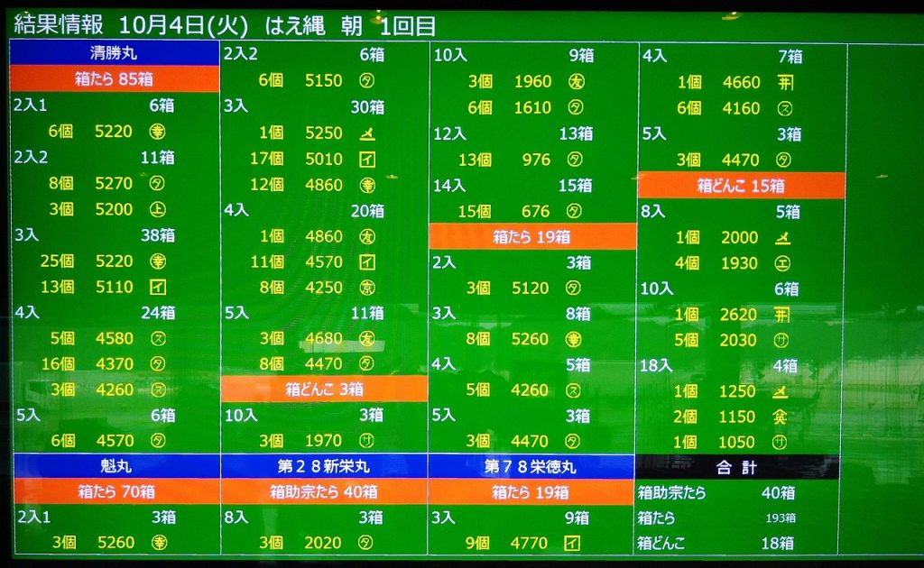Viewport: 924px width, 568px height.
Task: Select the circled symbol next to price 676
Action: 573,211
